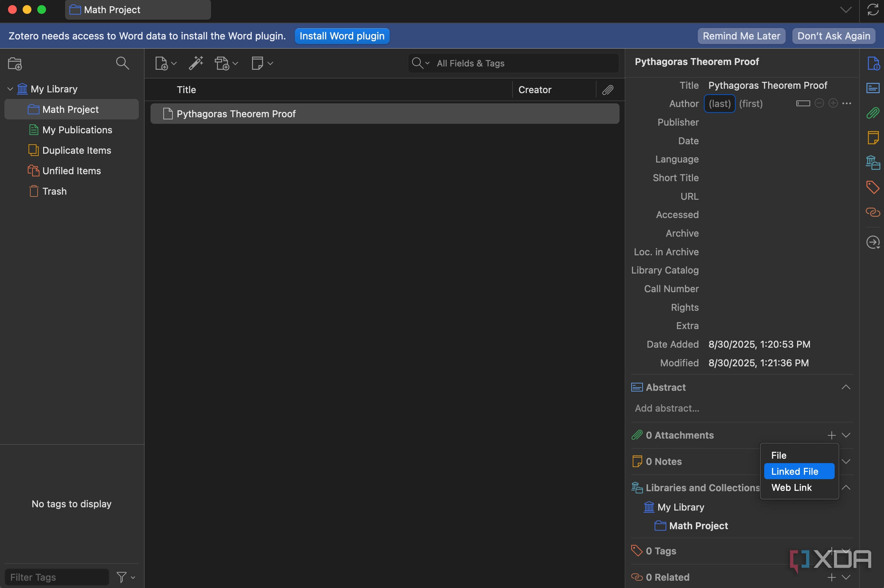Viewport: 884px width, 588px height.
Task: Jump to Tags via orange tag icon
Action: click(x=873, y=187)
